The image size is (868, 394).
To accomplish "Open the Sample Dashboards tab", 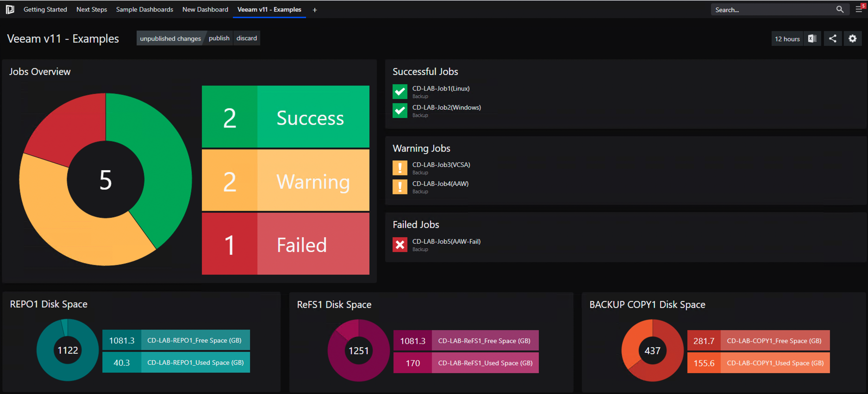I will point(144,9).
